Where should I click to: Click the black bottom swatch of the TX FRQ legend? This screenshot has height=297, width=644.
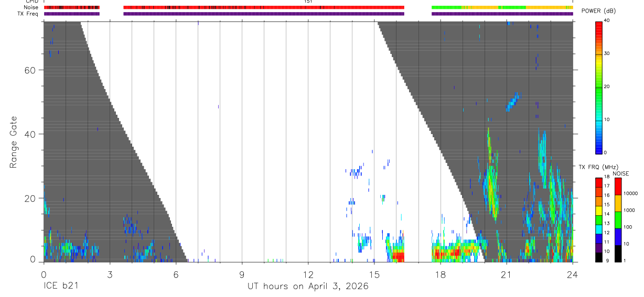[x=599, y=256]
